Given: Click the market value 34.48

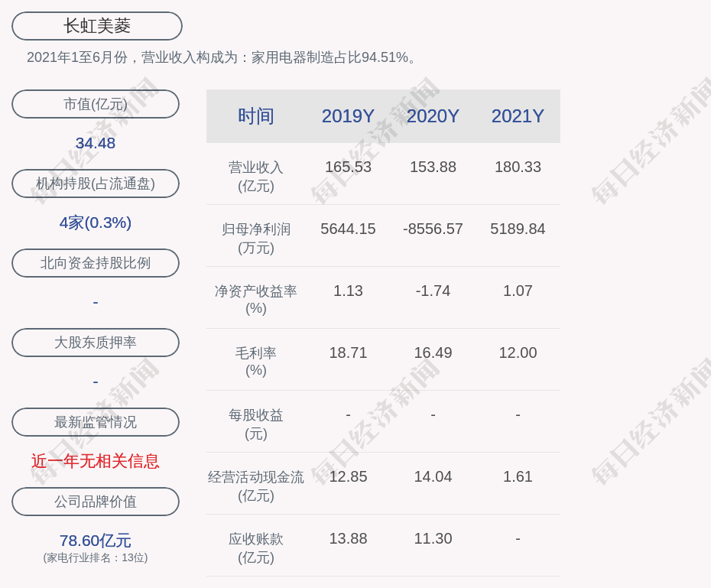Looking at the screenshot, I should click(96, 143).
